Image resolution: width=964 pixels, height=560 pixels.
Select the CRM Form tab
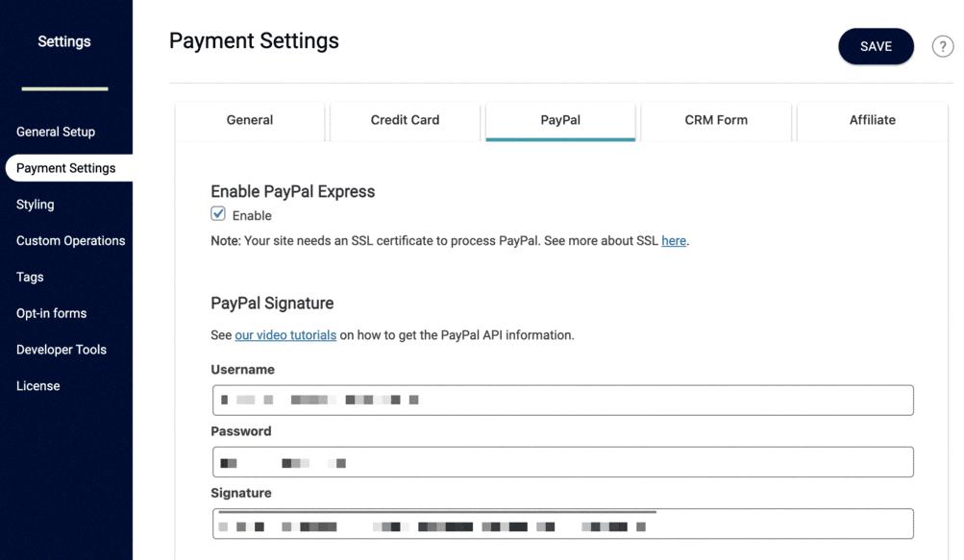(714, 119)
